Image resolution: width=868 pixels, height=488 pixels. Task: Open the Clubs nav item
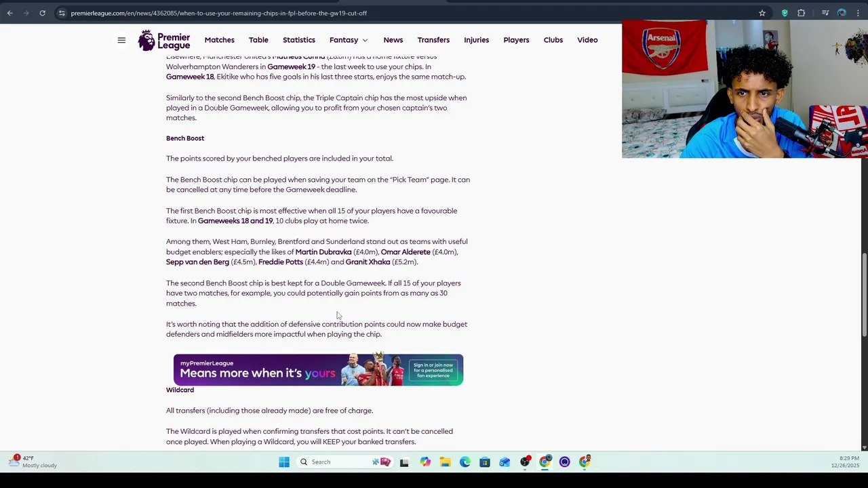[553, 40]
